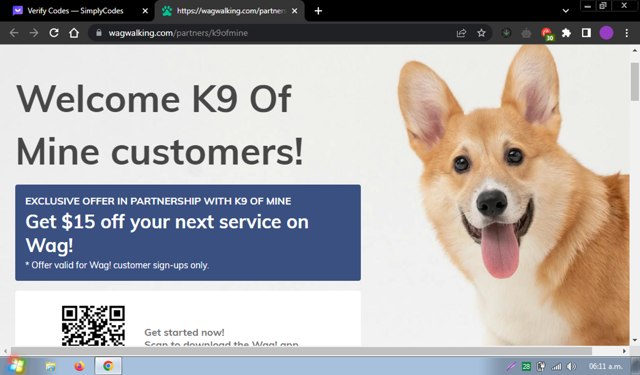
Task: Open the gray extension icon in toolbar
Action: (526, 33)
